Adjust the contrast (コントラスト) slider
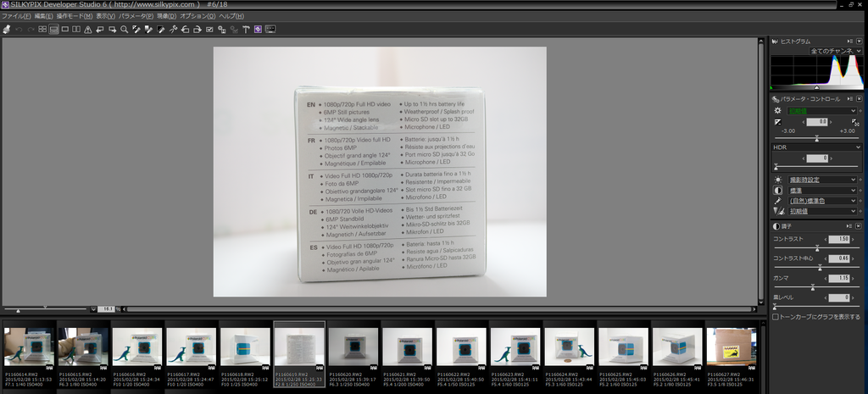868x394 pixels. (x=816, y=248)
